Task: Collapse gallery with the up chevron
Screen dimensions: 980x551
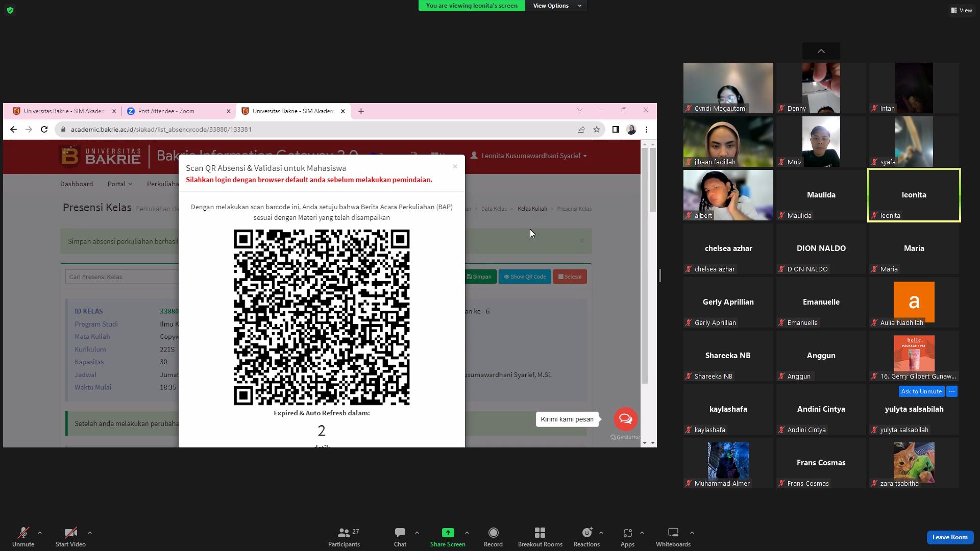Action: click(x=821, y=51)
